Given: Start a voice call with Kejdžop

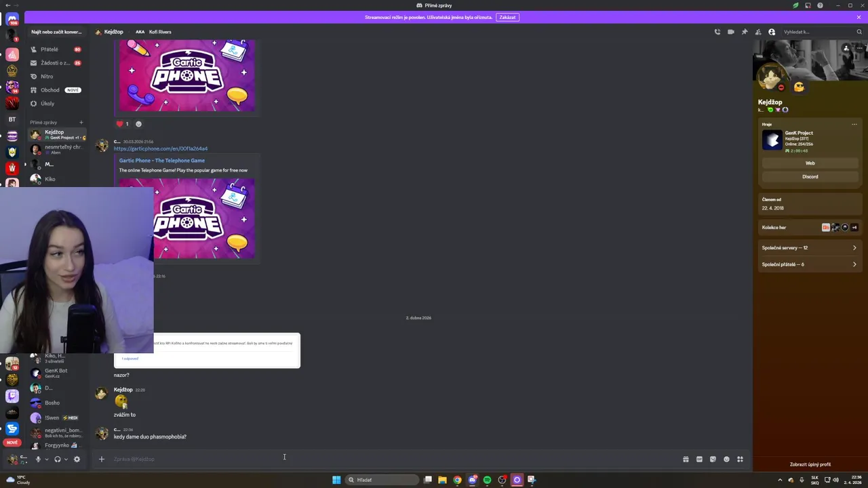Looking at the screenshot, I should 717,32.
